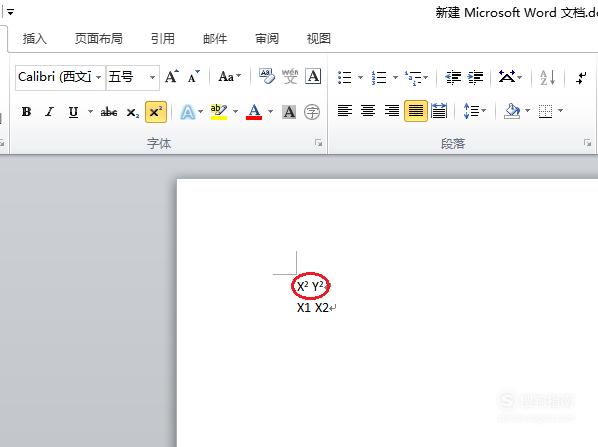This screenshot has width=598, height=447.
Task: Open the 页面布局 ribbon tab
Action: [x=99, y=39]
